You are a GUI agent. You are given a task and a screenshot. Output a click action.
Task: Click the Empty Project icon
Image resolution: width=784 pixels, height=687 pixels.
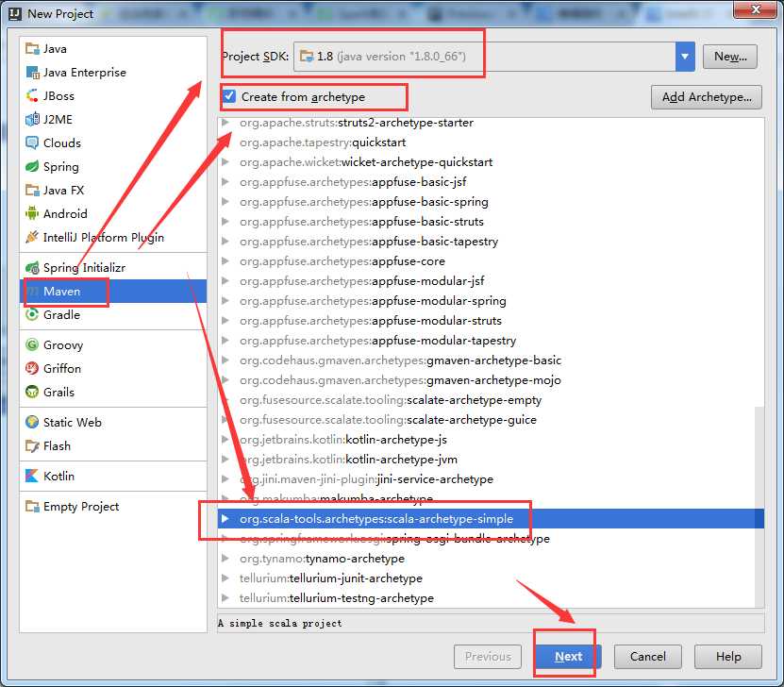click(32, 507)
